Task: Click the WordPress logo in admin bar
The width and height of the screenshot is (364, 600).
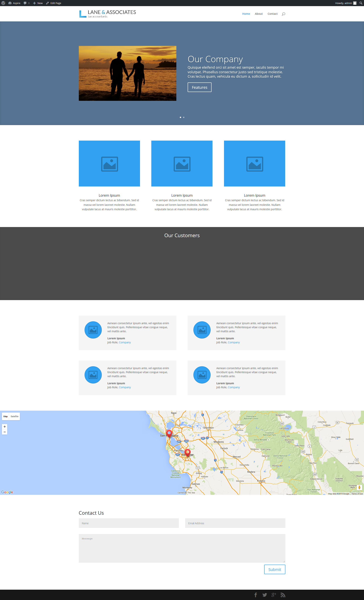Action: point(3,3)
